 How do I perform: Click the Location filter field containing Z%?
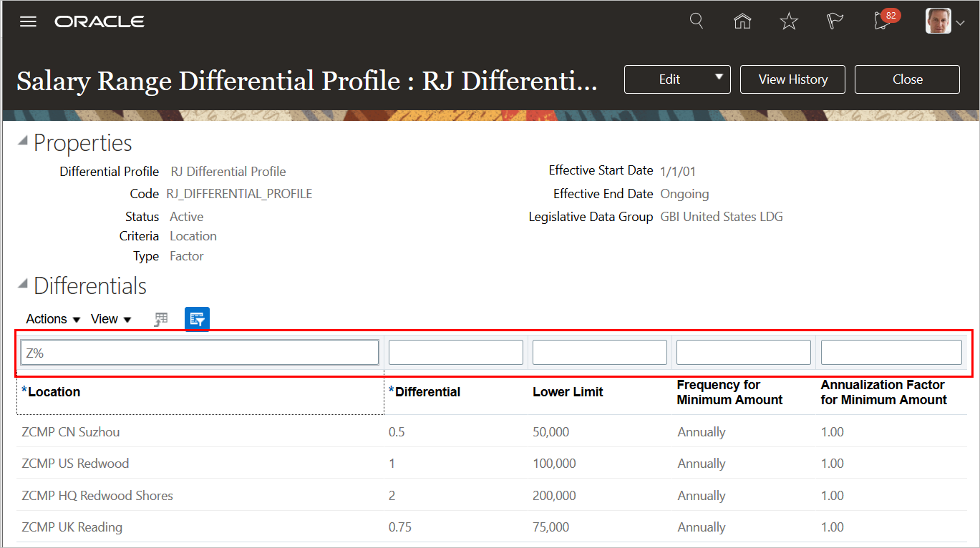[200, 353]
